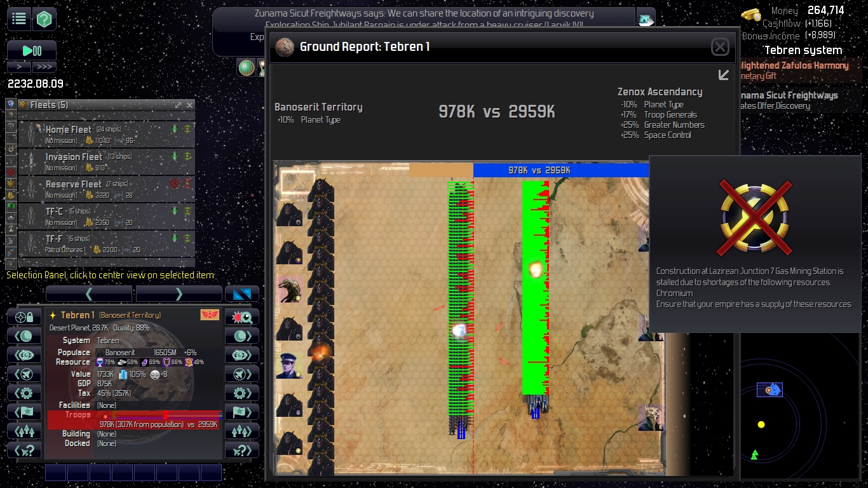Click the crosshair lock view button

pos(24,317)
